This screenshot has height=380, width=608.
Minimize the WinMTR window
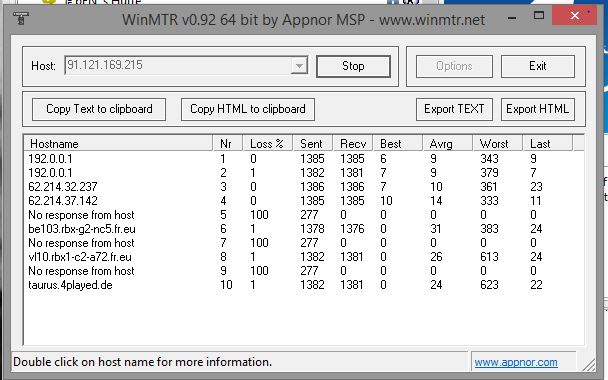point(512,17)
